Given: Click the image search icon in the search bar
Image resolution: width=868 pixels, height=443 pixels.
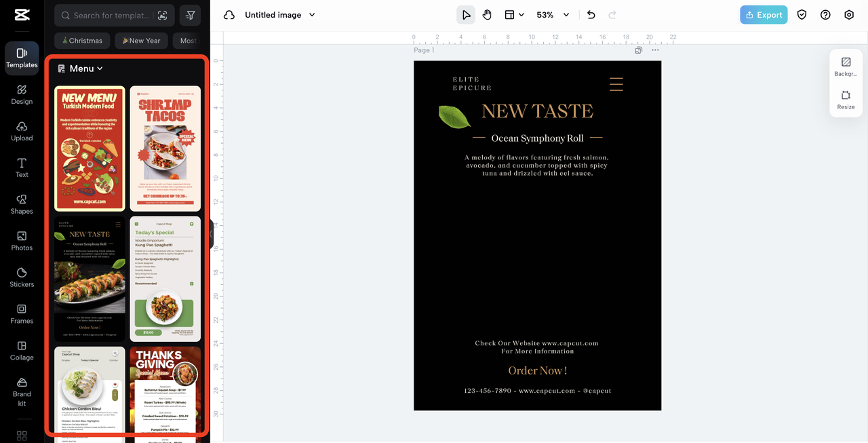Looking at the screenshot, I should 162,15.
